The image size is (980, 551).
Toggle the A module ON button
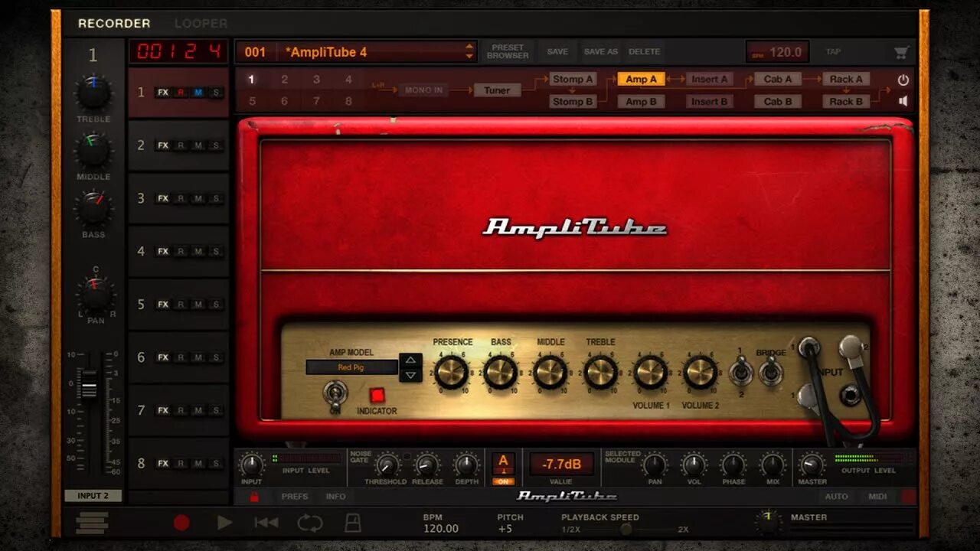pos(503,481)
